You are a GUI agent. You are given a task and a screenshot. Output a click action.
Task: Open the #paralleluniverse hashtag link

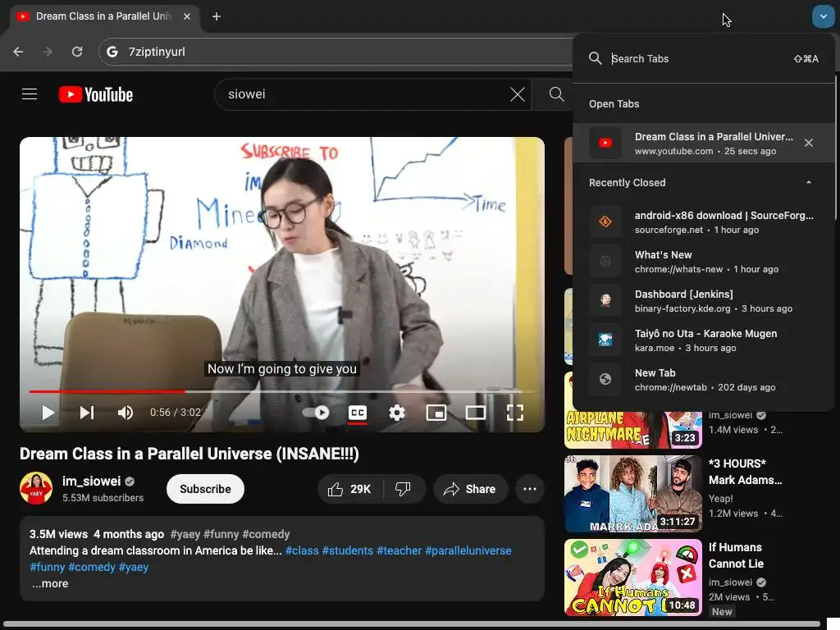[468, 550]
